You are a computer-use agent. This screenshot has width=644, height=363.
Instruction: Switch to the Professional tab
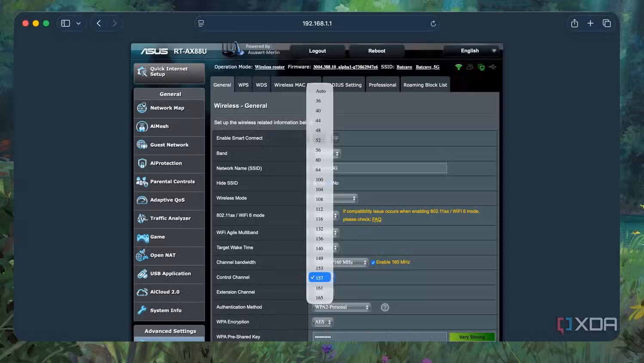tap(382, 85)
